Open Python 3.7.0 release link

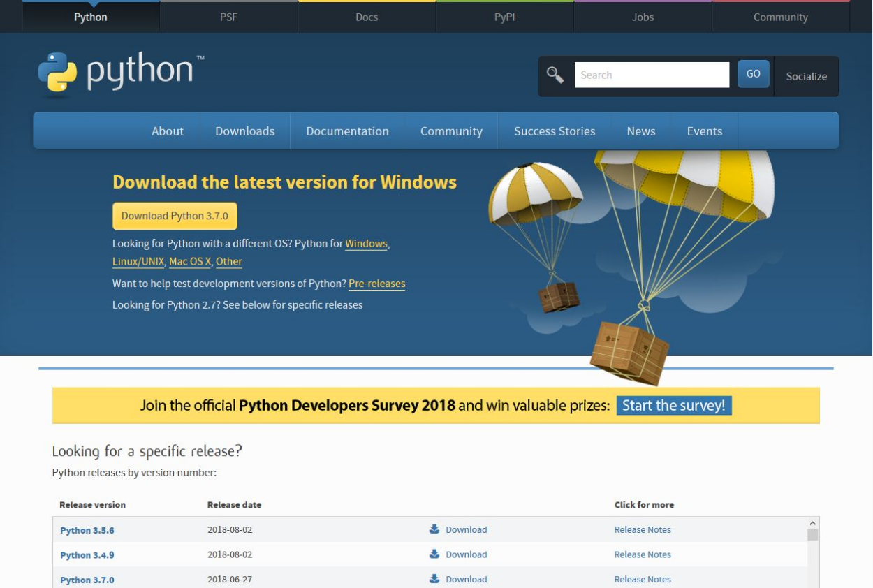point(87,580)
